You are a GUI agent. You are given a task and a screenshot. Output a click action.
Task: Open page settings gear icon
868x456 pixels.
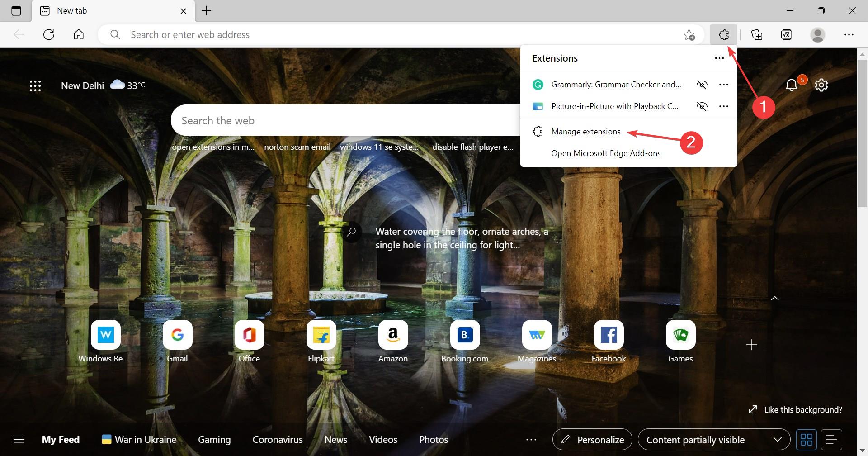[x=821, y=85]
